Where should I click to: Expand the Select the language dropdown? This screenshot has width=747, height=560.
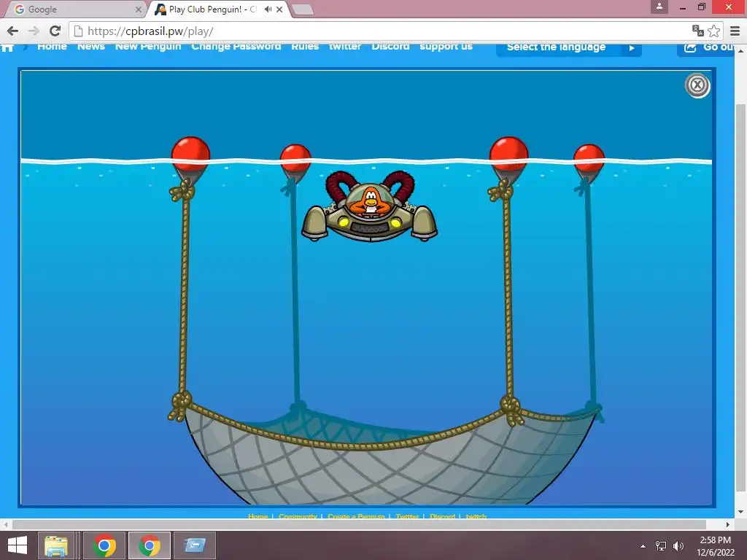569,48
